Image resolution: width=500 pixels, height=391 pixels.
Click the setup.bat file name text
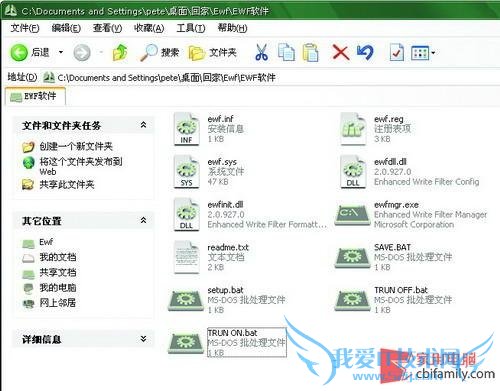click(225, 290)
